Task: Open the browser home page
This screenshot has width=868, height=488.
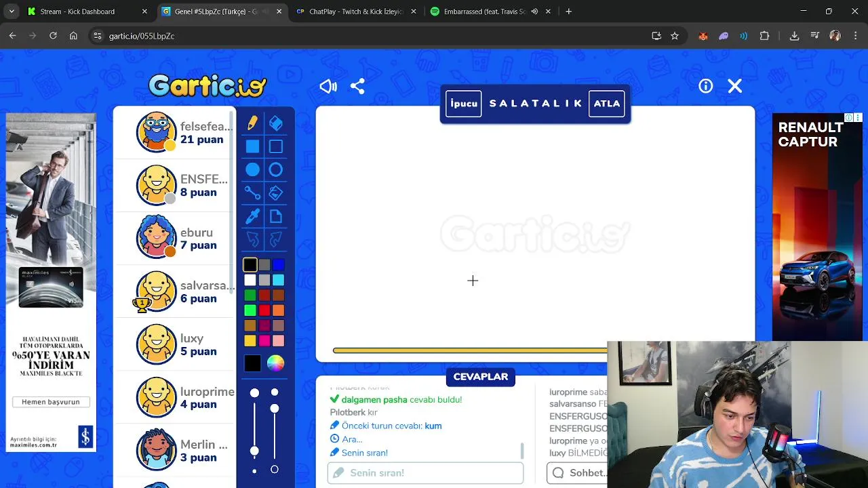Action: coord(73,36)
